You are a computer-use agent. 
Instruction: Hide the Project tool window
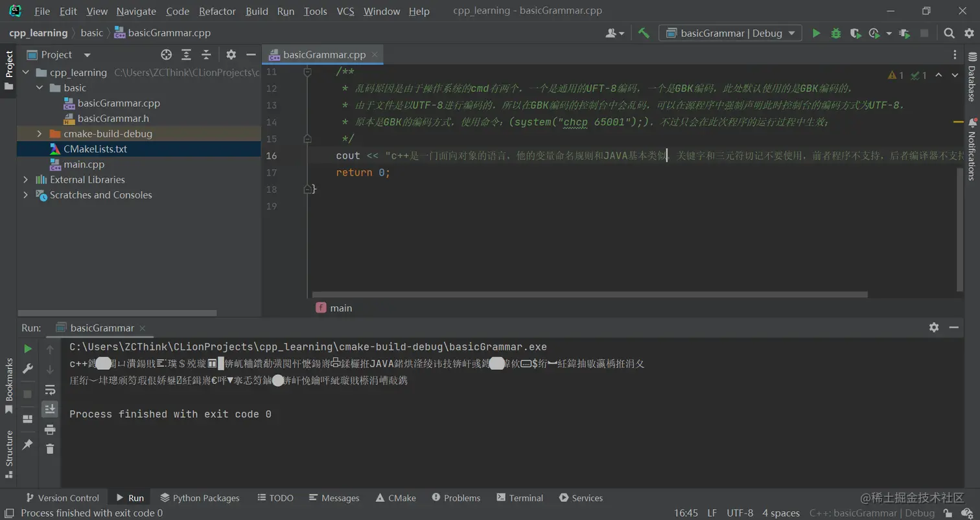(251, 55)
